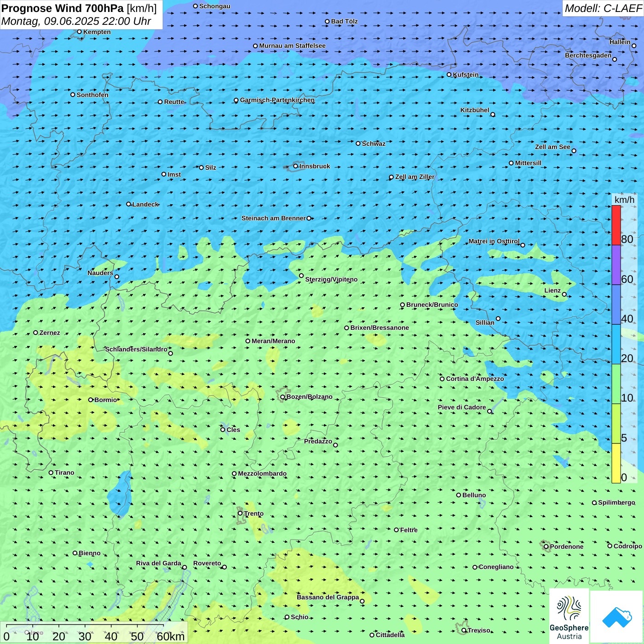
Task: Select the Bormio location marker
Action: coord(91,400)
